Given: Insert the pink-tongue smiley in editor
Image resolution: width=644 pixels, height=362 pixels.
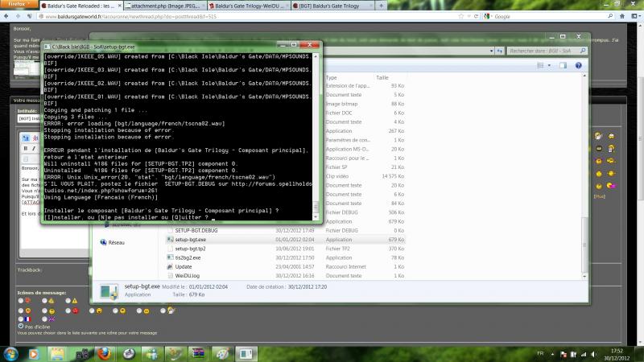Looking at the screenshot, I should click(611, 186).
